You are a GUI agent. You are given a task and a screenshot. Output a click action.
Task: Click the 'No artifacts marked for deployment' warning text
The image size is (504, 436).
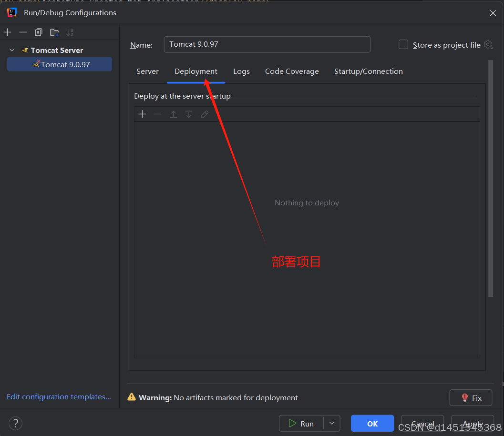[x=236, y=398]
